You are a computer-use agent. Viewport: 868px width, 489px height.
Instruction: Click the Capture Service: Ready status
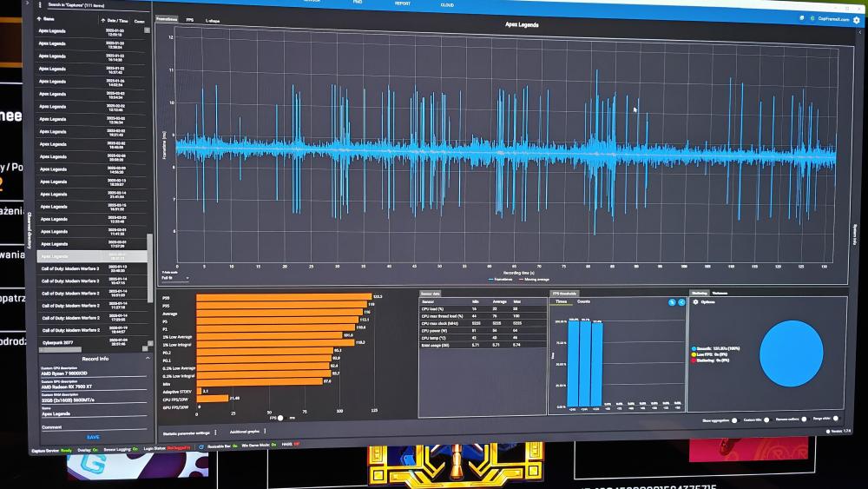click(x=52, y=450)
